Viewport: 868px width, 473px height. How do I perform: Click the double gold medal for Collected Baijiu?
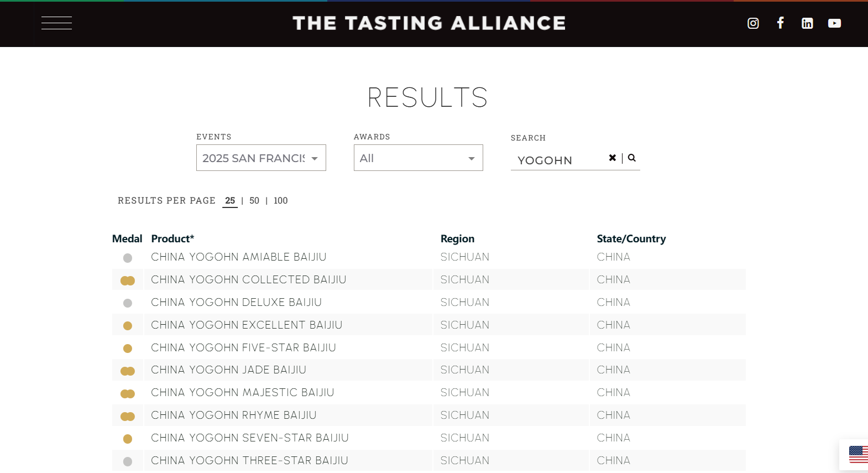point(128,280)
